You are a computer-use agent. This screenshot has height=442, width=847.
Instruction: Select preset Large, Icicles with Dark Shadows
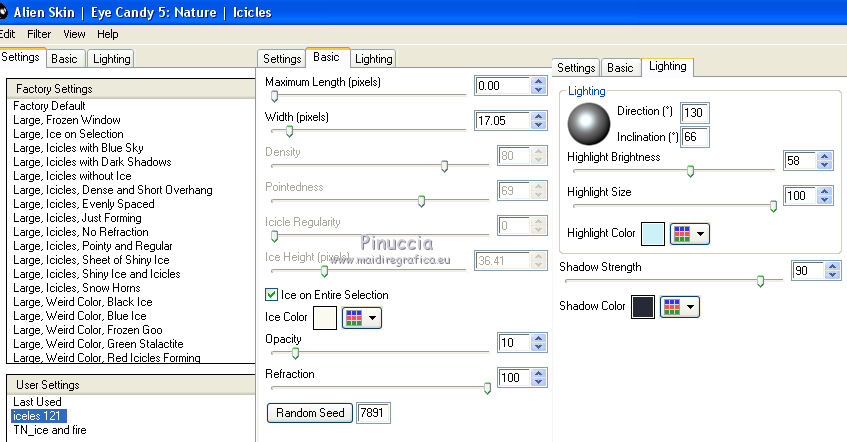(92, 162)
